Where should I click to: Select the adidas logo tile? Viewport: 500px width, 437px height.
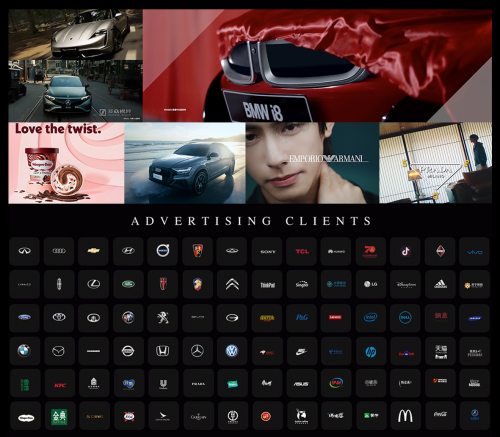pyautogui.click(x=440, y=284)
